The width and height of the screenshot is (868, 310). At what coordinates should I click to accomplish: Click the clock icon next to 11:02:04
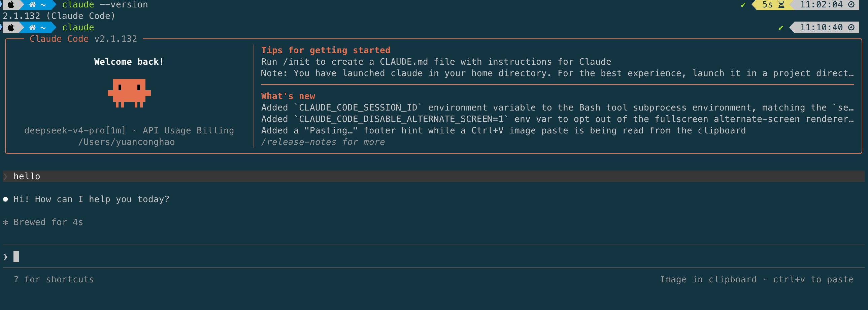pos(851,4)
